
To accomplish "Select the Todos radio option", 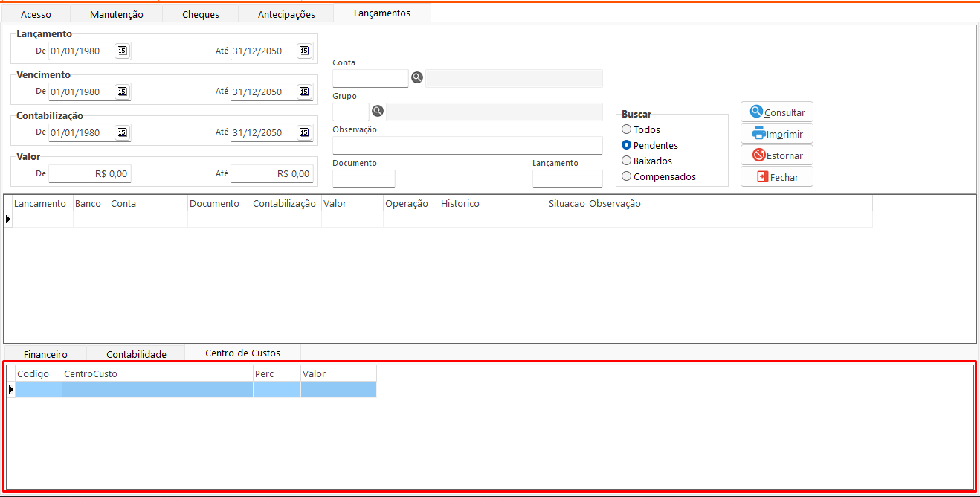I will [x=627, y=129].
